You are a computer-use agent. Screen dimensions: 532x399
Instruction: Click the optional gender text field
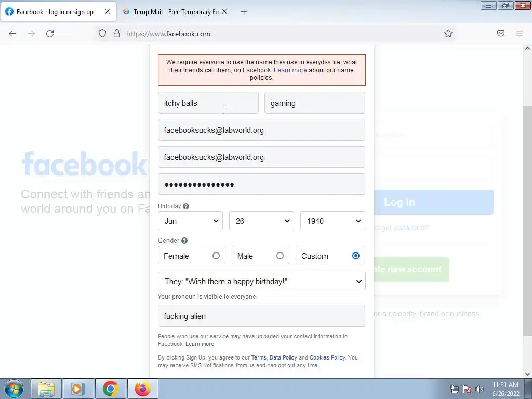[262, 316]
